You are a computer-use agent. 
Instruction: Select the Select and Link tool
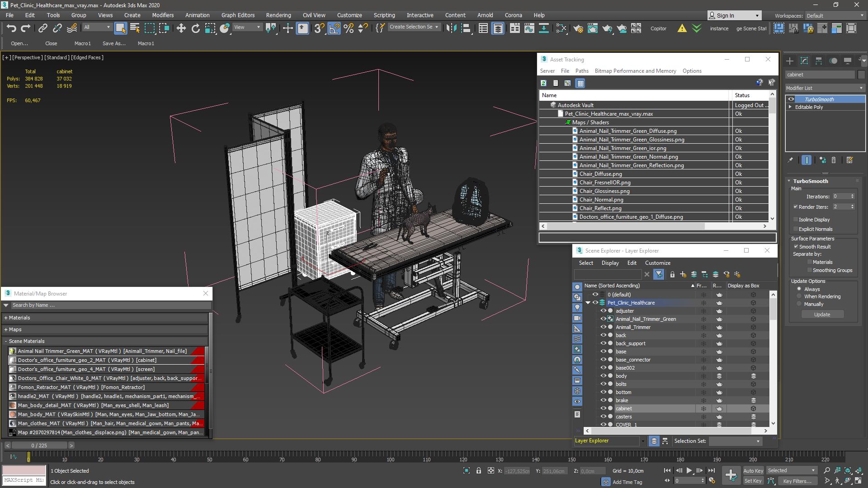[x=42, y=28]
